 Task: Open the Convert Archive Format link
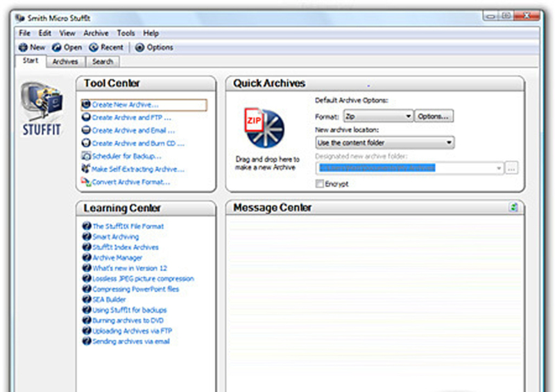pos(131,182)
